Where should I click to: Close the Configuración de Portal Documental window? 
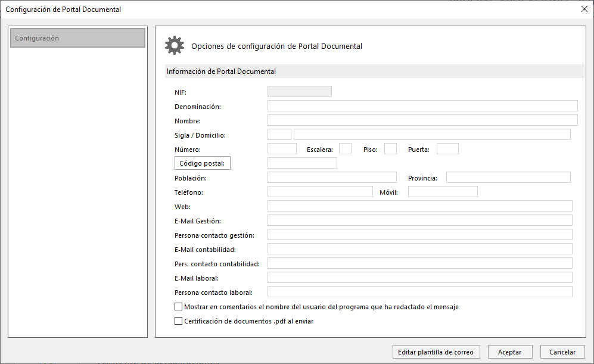(x=584, y=9)
